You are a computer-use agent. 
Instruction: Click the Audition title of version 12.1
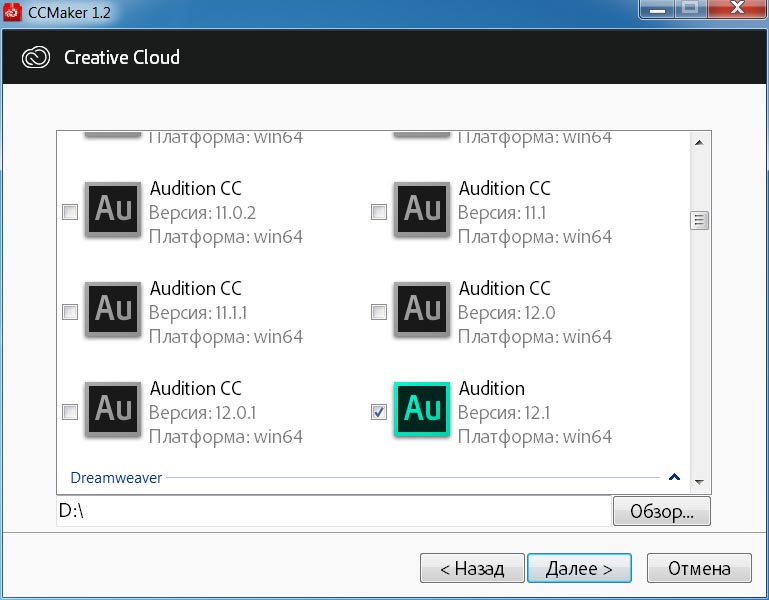491,389
